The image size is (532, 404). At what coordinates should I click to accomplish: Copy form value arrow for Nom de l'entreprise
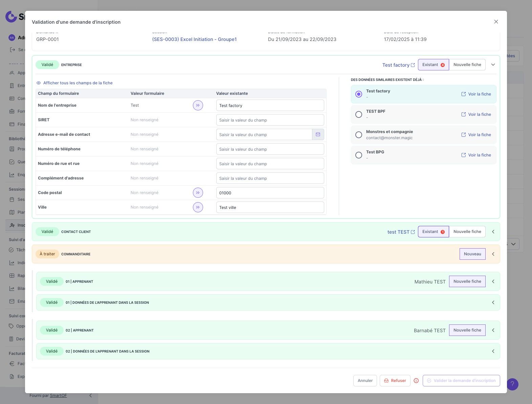pyautogui.click(x=198, y=105)
